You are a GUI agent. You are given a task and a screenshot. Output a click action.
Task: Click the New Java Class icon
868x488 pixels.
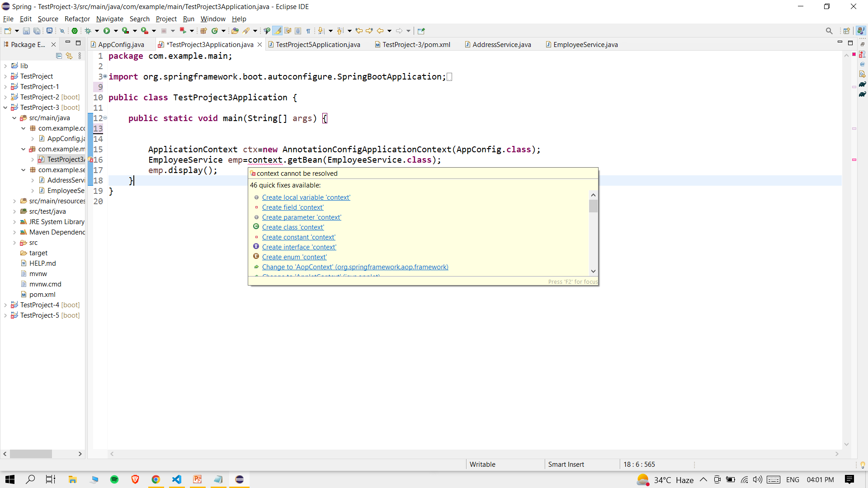coord(215,31)
